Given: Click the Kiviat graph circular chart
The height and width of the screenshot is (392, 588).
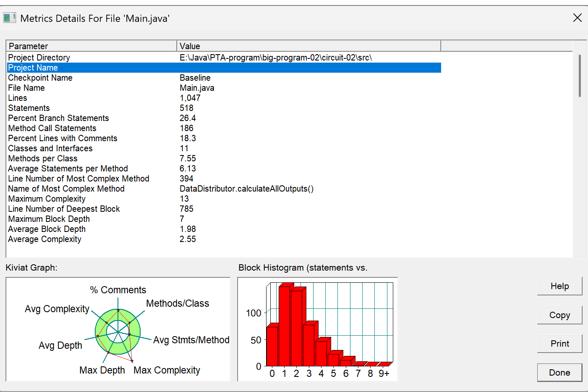Looking at the screenshot, I should (x=118, y=332).
